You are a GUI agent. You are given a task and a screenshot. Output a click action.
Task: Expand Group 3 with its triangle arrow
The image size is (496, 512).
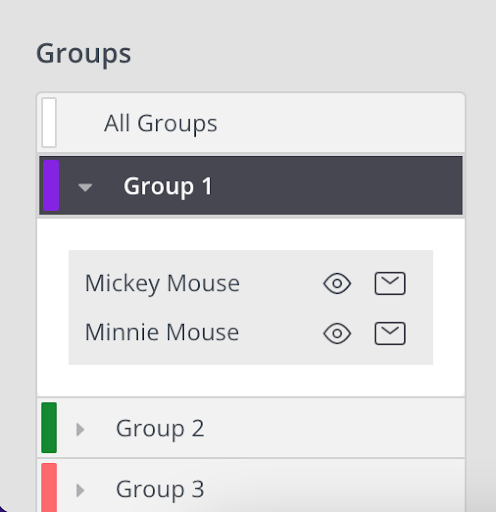pos(80,490)
